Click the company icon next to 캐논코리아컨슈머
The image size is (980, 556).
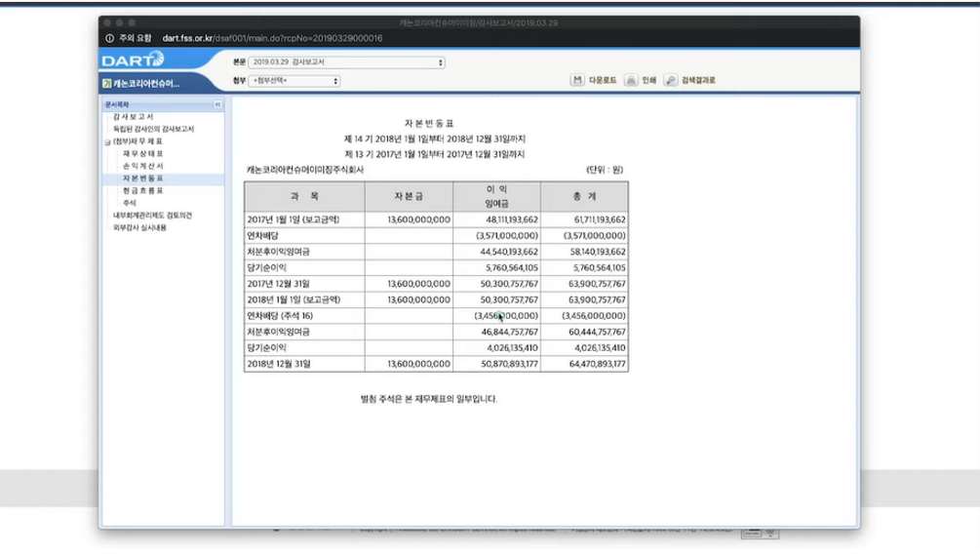107,83
